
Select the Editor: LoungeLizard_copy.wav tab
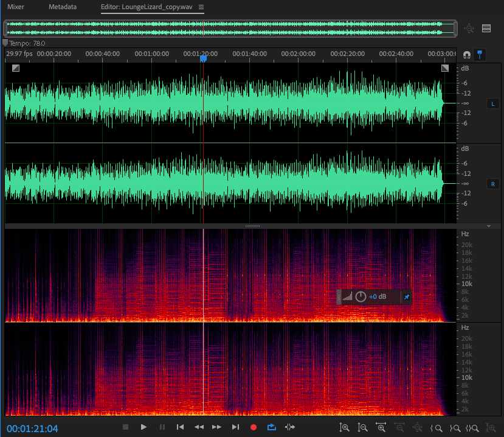[x=147, y=7]
